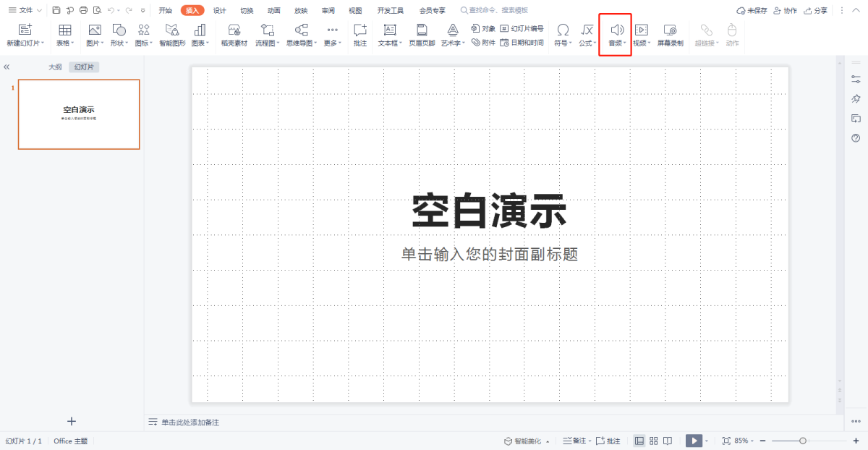The width and height of the screenshot is (868, 450).
Task: Click the 协作 collaborate button
Action: pyautogui.click(x=785, y=10)
